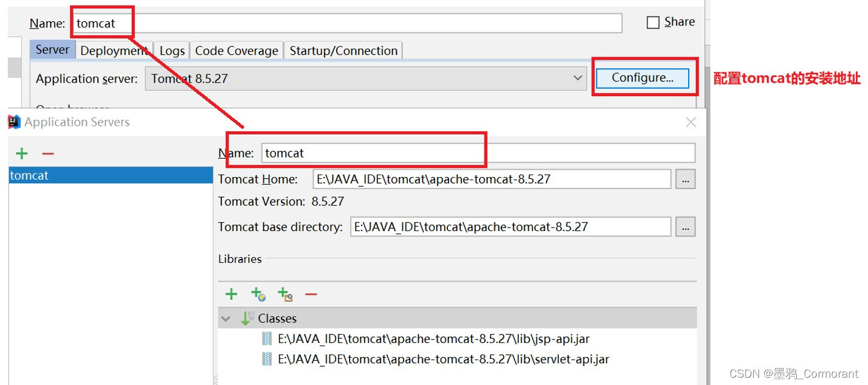This screenshot has width=868, height=385.
Task: Browse for Tomcat base directory
Action: pyautogui.click(x=685, y=227)
